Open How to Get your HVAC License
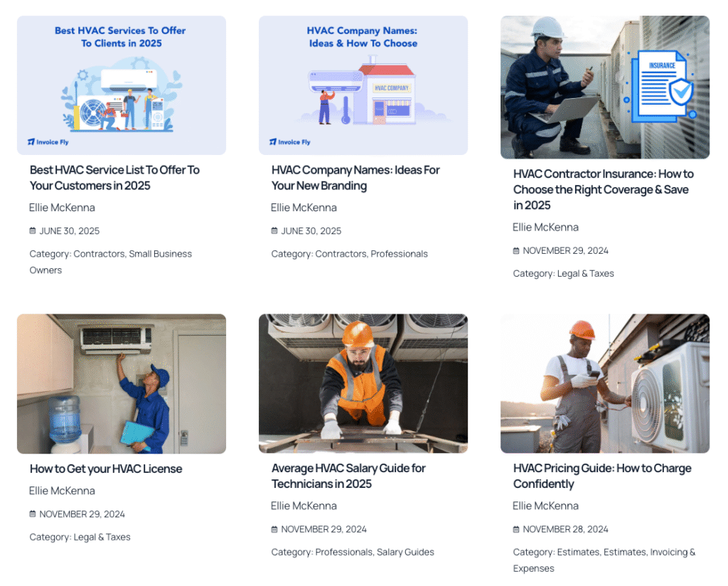This screenshot has width=728, height=586. pos(106,469)
